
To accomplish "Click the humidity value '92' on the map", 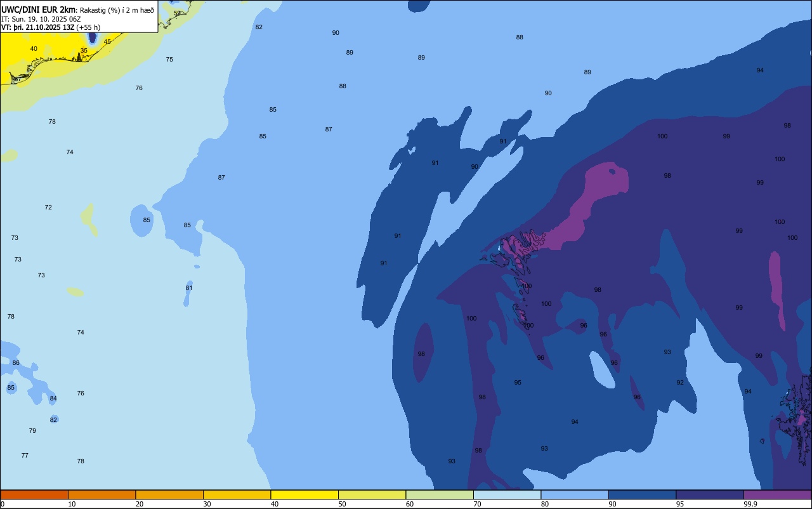I will click(x=680, y=383).
